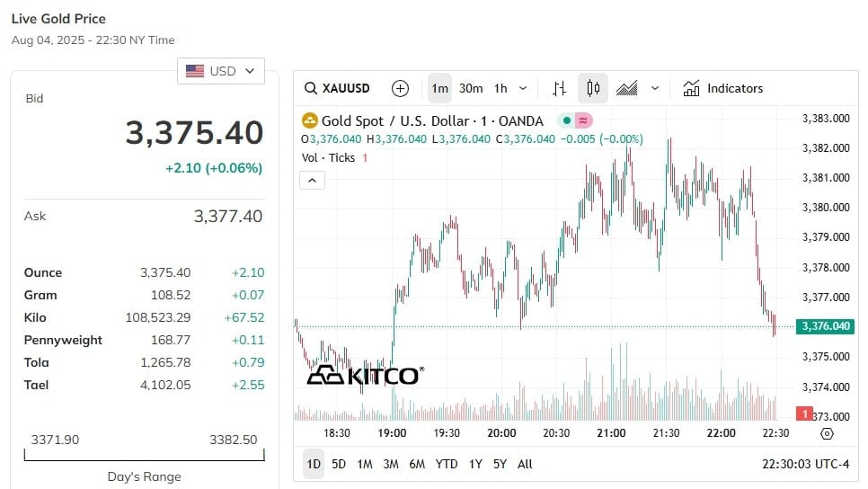Collapse the indicator legend with arrow
The image size is (868, 489).
pyautogui.click(x=312, y=181)
